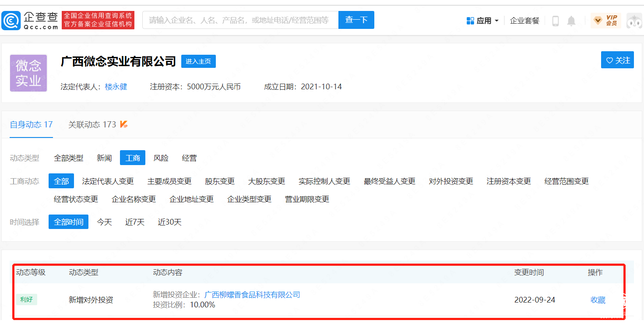This screenshot has height=324, width=644.
Task: Open the 广西柳螺香食品科技有限公司 link
Action: tap(252, 295)
